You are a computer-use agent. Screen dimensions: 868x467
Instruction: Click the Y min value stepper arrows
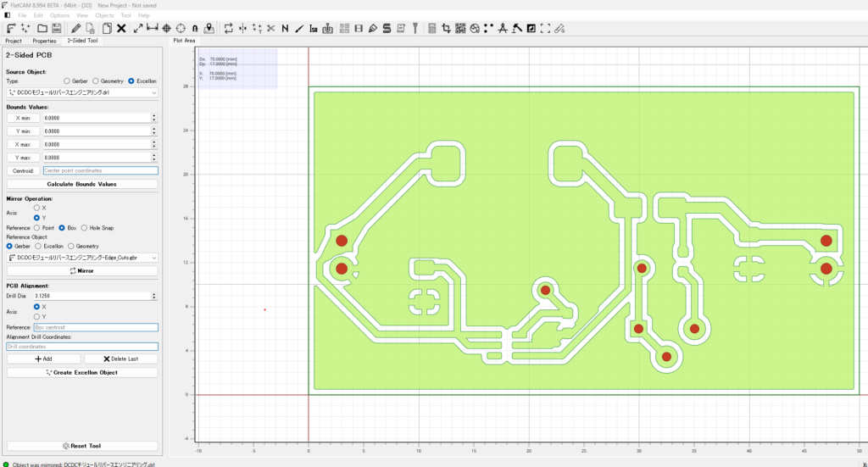[x=154, y=131]
